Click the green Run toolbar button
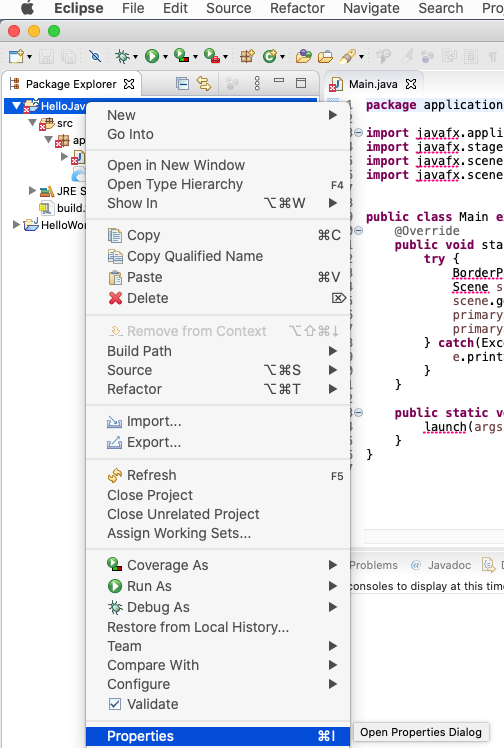Image resolution: width=504 pixels, height=748 pixels. [x=152, y=56]
